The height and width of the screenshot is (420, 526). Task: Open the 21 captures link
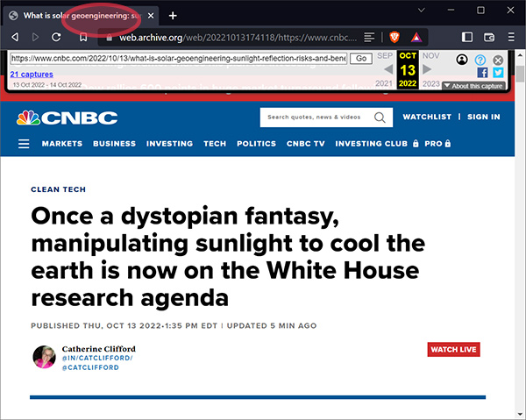pos(32,75)
